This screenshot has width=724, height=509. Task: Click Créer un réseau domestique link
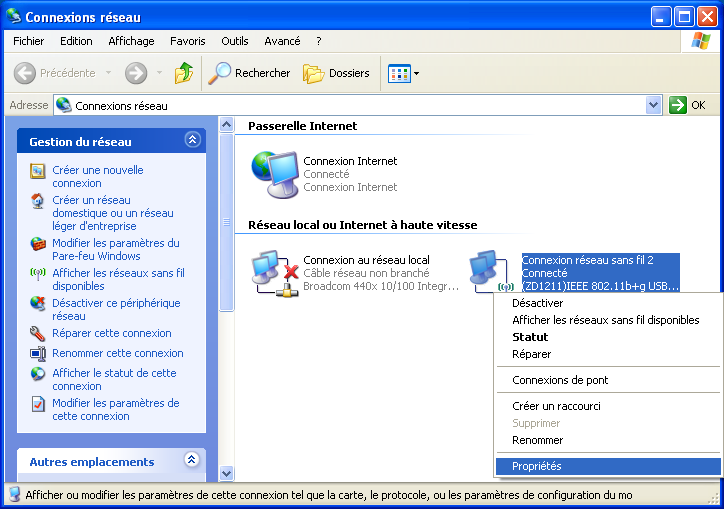(x=113, y=213)
